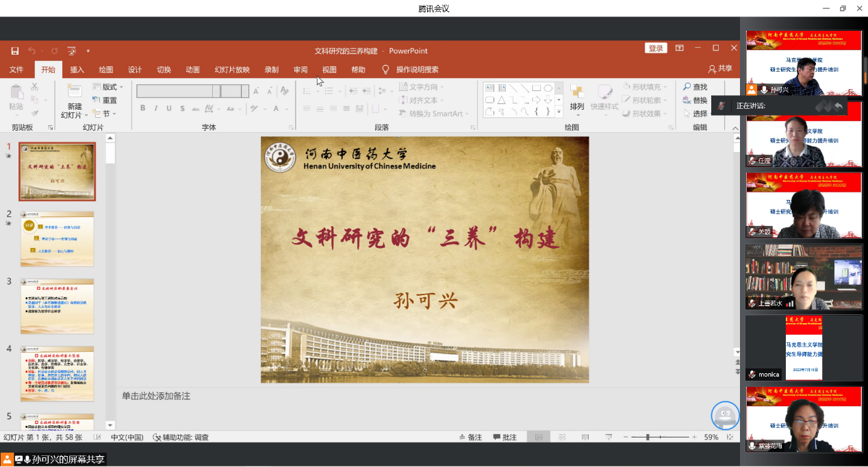Viewport: 868px width, 467px height.
Task: Expand the Layout (版式) dropdown
Action: coord(112,87)
